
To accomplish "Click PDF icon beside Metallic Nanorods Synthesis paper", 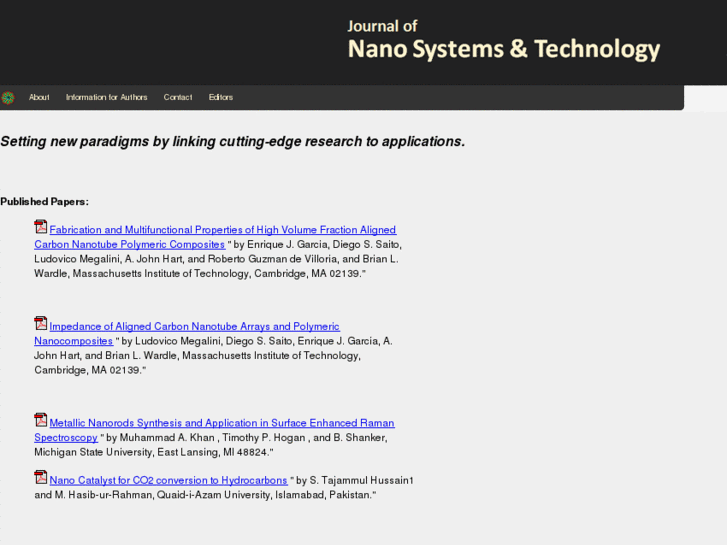I will [x=41, y=420].
